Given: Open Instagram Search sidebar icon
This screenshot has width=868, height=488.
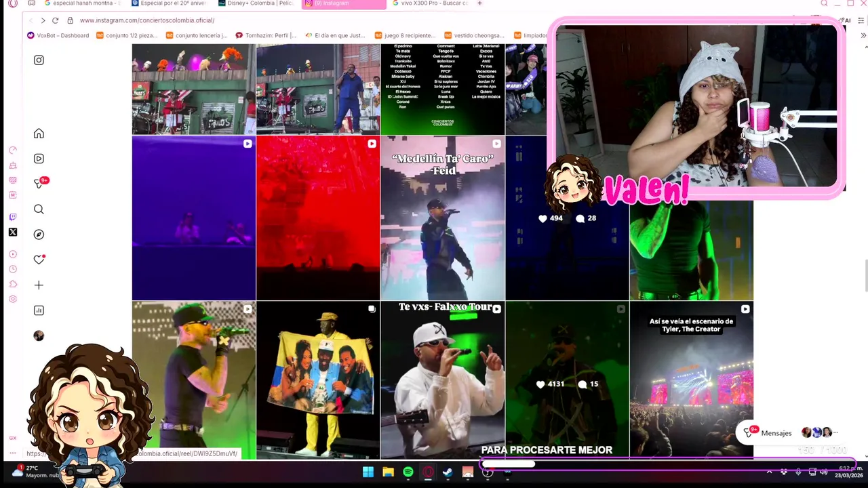Looking at the screenshot, I should click(39, 209).
